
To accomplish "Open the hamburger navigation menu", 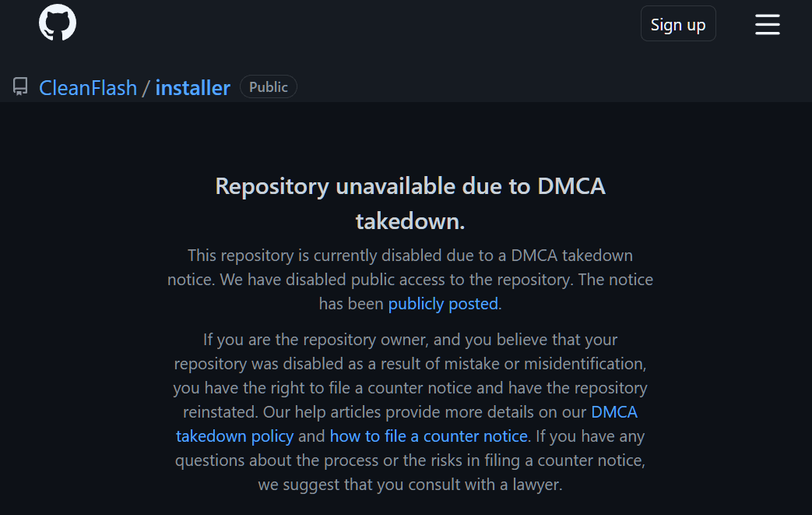I will point(767,24).
